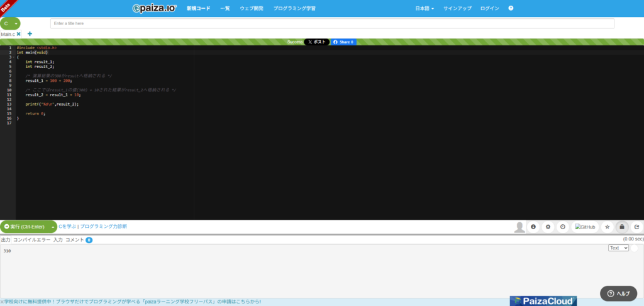Star this code with the star icon
The height and width of the screenshot is (306, 644).
[x=608, y=227]
